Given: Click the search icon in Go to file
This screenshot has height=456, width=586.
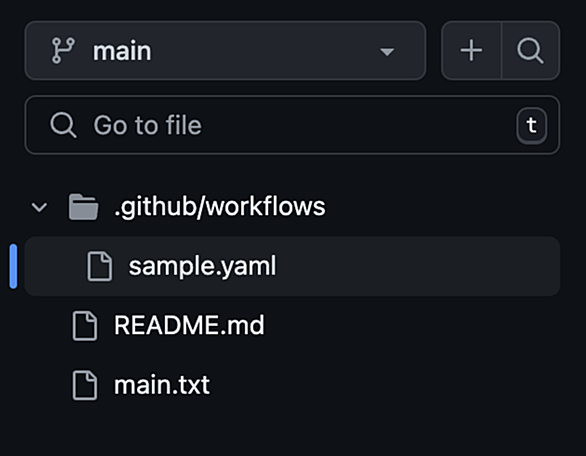Looking at the screenshot, I should tap(64, 125).
